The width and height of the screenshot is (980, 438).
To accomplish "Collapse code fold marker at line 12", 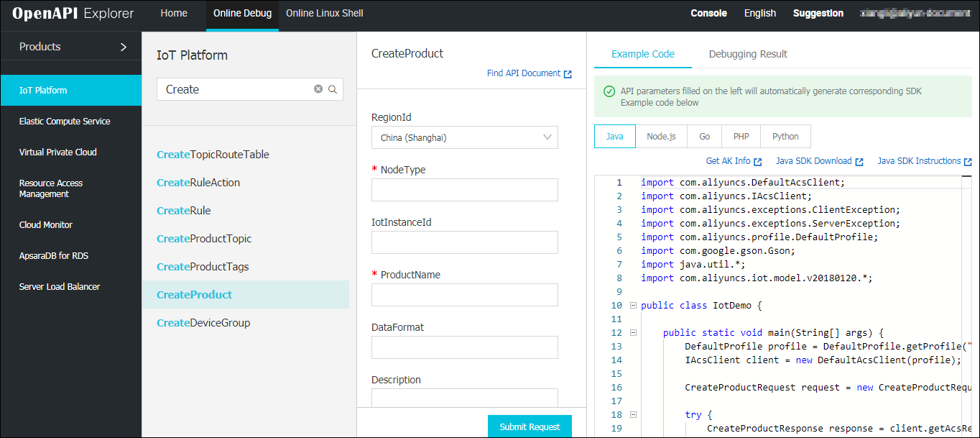I will click(x=633, y=333).
